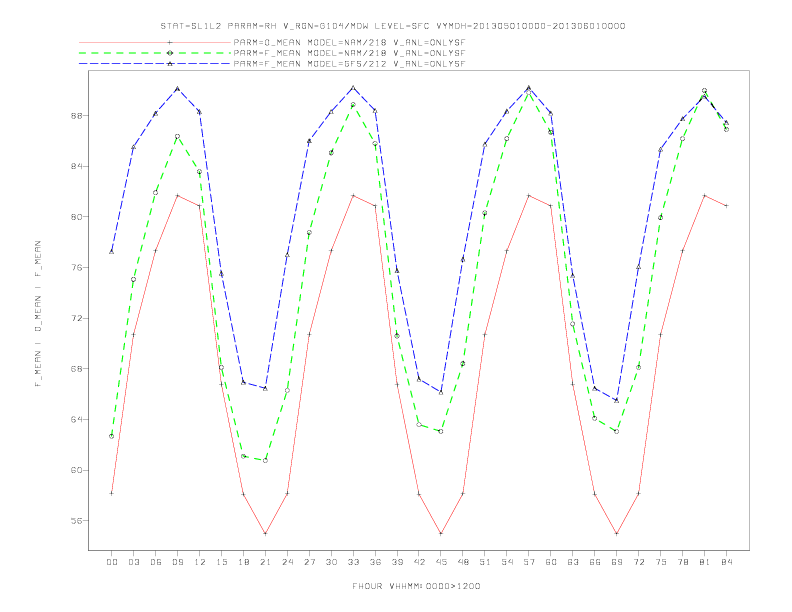Click red plus marker at forecast hour 84

[x=726, y=206]
